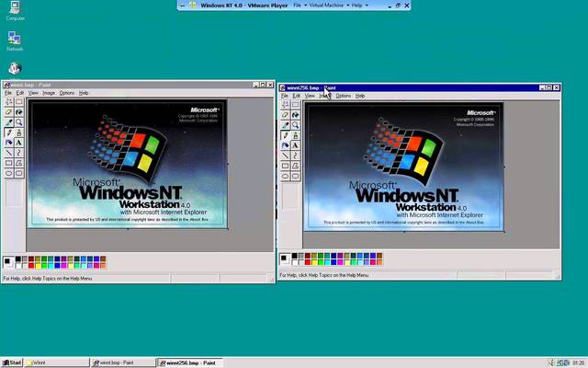The width and height of the screenshot is (588, 368).
Task: Select Free-Form Select tool in winnt.bmp Paint
Action: pos(8,102)
